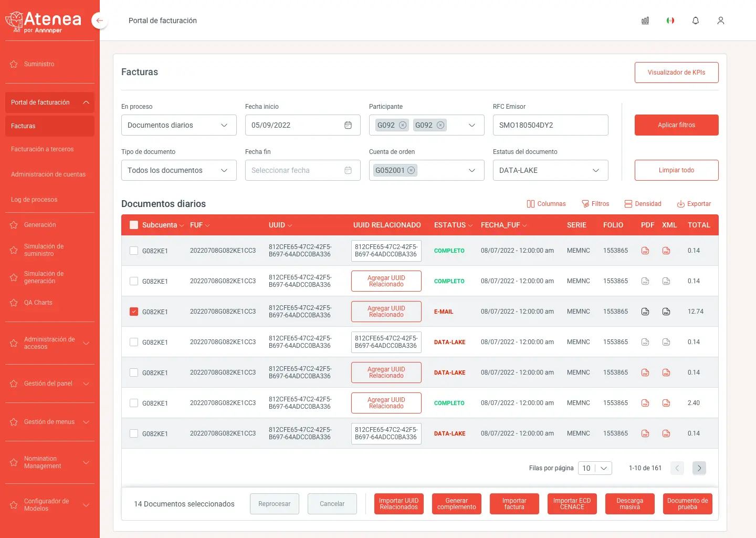The image size is (756, 538).
Task: Remove the G052001 chip from Cuenta de orden
Action: pyautogui.click(x=411, y=170)
